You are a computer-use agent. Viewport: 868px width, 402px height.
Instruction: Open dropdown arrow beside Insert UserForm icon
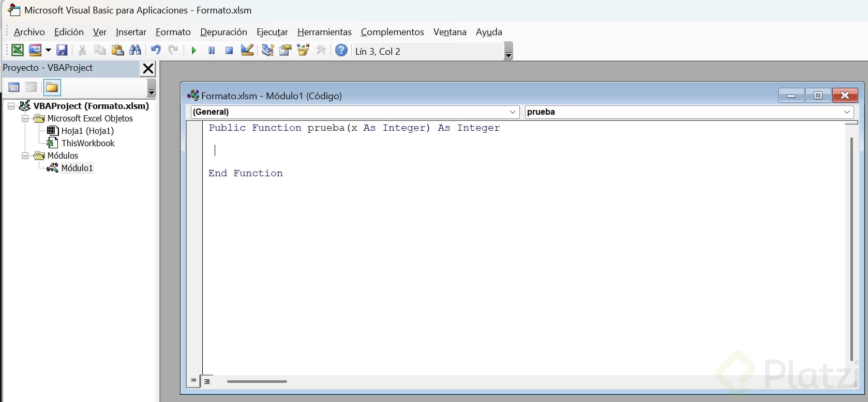(48, 50)
